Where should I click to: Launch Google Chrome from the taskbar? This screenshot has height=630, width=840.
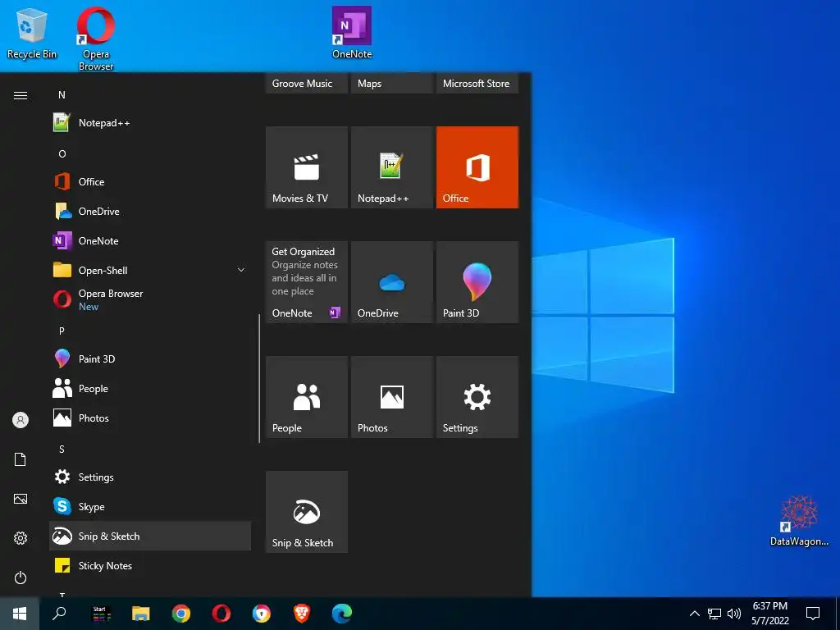coord(181,614)
